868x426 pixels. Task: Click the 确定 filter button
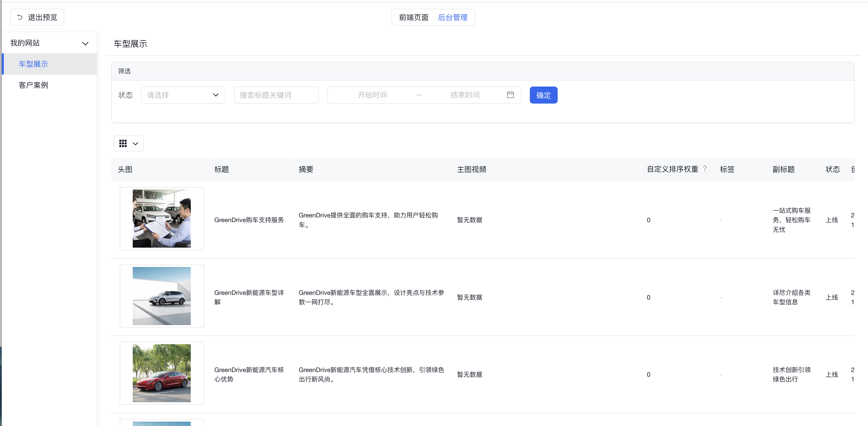(543, 95)
